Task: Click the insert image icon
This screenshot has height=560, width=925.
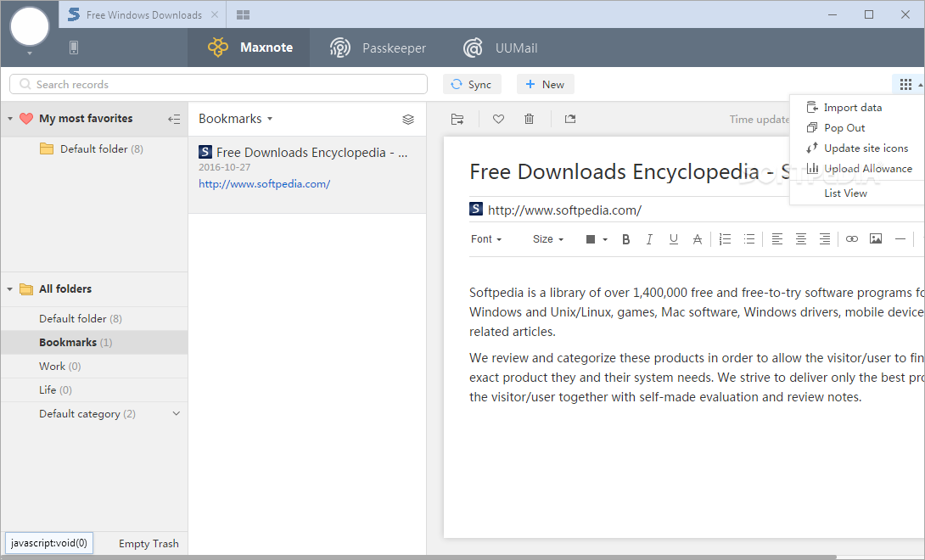Action: tap(876, 239)
